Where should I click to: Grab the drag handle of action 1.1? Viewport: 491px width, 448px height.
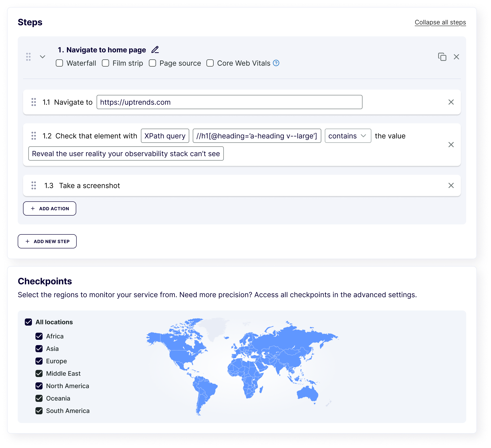34,102
